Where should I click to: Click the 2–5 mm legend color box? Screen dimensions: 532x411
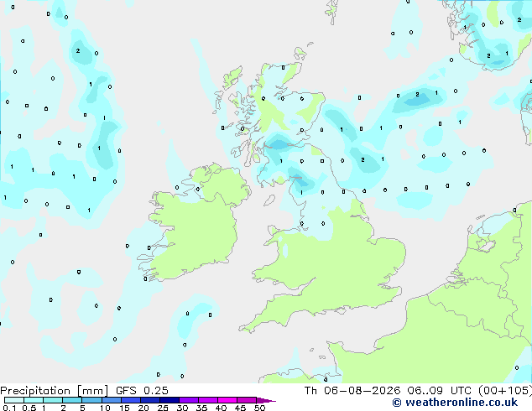(72, 400)
